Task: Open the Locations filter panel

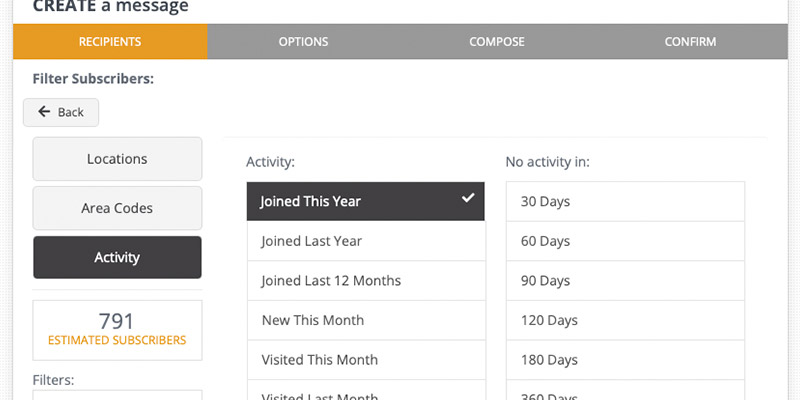Action: (x=117, y=159)
